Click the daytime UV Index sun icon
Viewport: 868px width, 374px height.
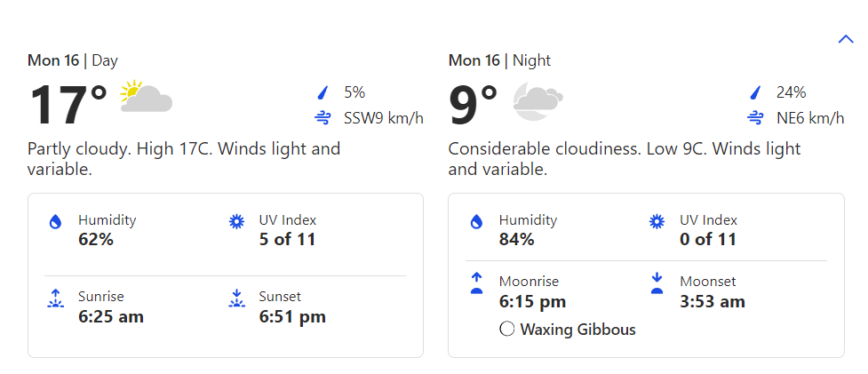pos(236,222)
